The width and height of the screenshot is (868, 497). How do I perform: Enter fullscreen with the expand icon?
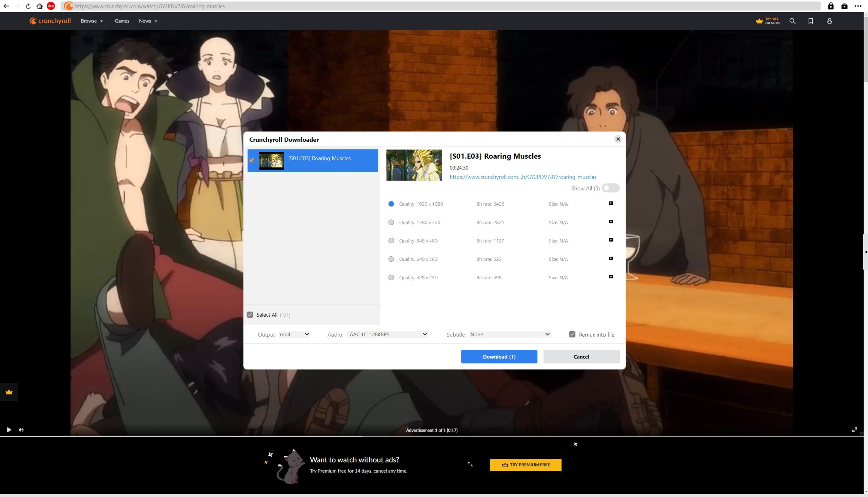tap(854, 430)
